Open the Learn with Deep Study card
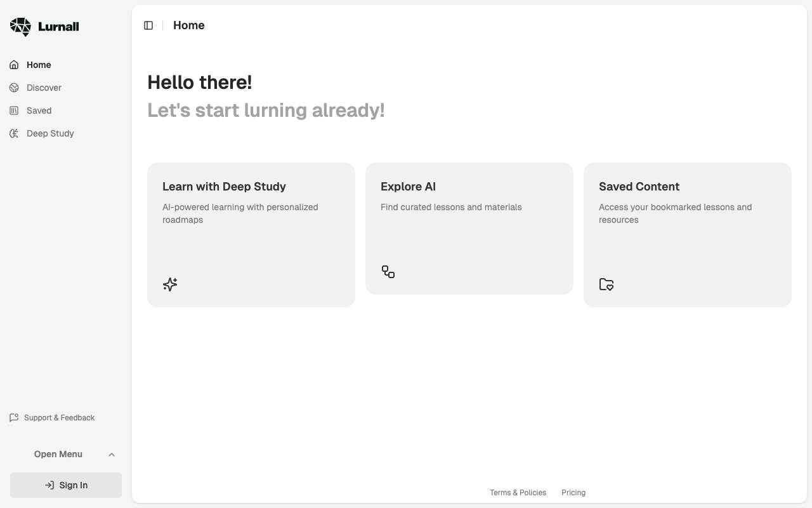Image resolution: width=812 pixels, height=508 pixels. point(251,235)
